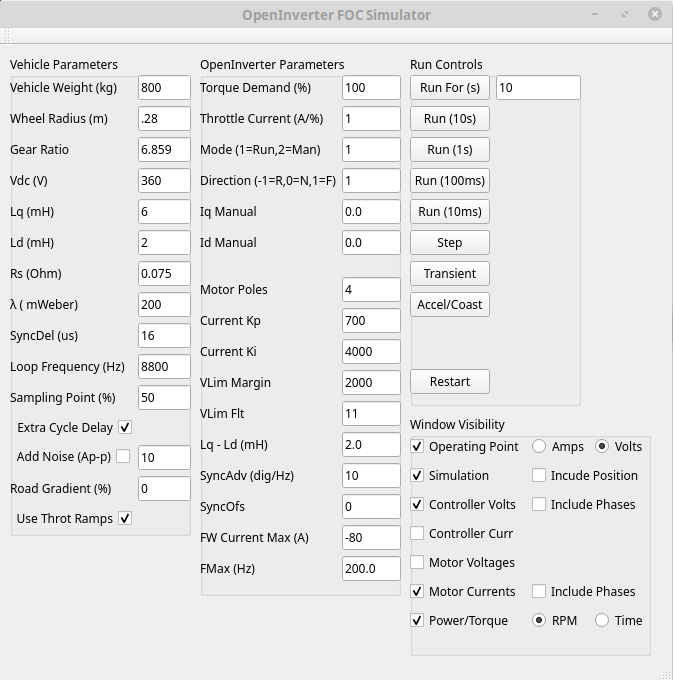
Task: Click Direction input field
Action: pyautogui.click(x=371, y=180)
